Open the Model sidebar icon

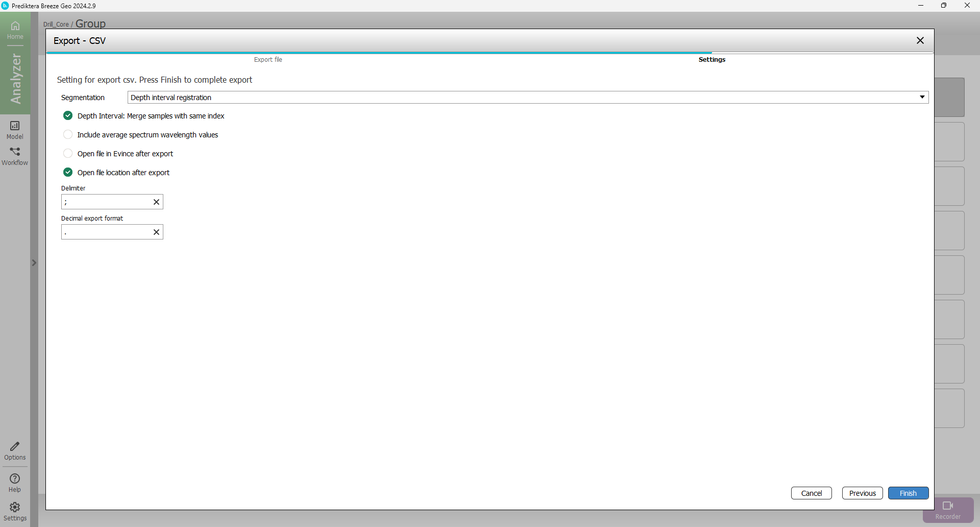pyautogui.click(x=15, y=130)
